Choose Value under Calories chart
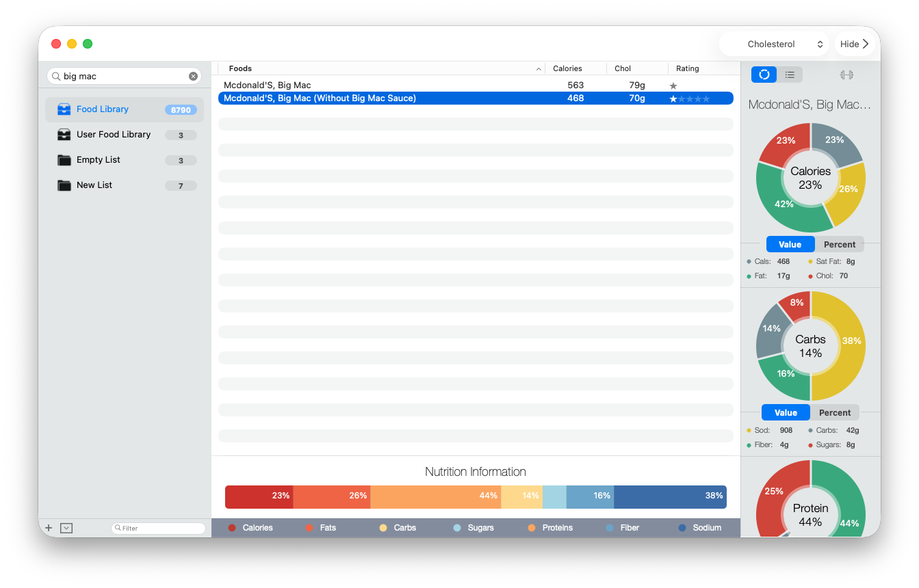The width and height of the screenshot is (919, 588). [790, 244]
